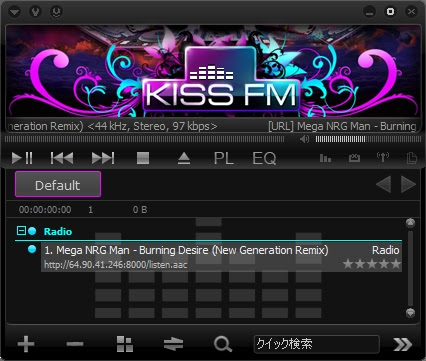Mute audio with the speaker icon
Screen dimensions: 426x361
click(x=304, y=139)
